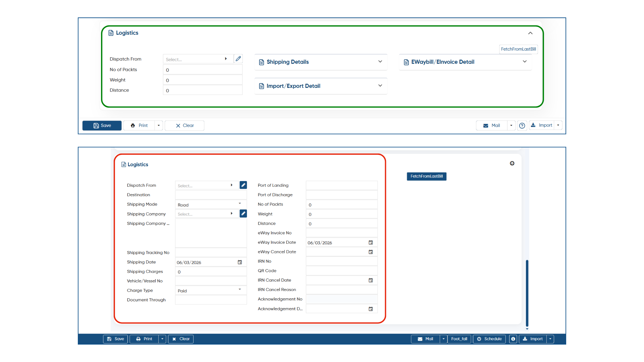Viewport: 644px width, 362px height.
Task: Click the Print button in top panel
Action: coord(139,125)
